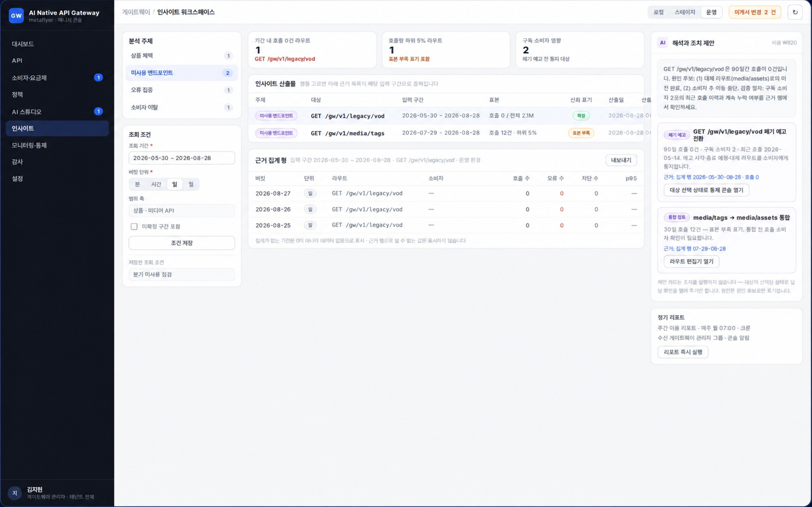The image size is (812, 507).
Task: Run 리포트 즉시 실행
Action: (683, 352)
